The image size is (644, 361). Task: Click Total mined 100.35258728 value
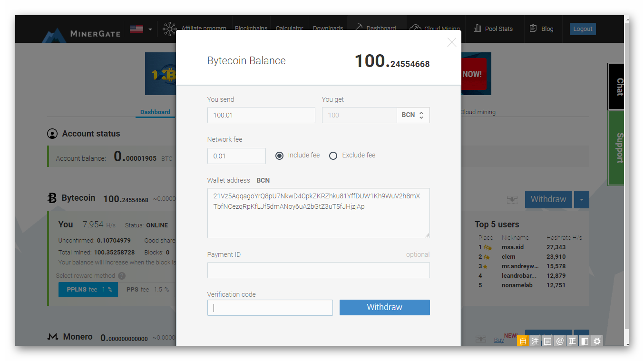click(x=114, y=253)
